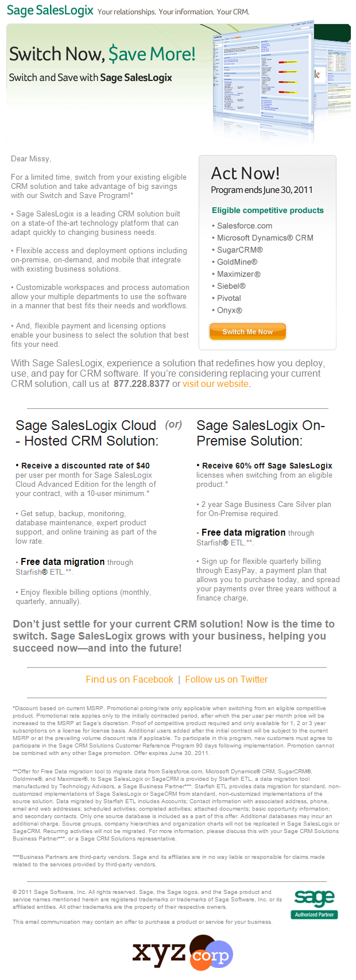Screen dimensions: 356x980
Task: Click the SugarCRM list item
Action: point(239,250)
